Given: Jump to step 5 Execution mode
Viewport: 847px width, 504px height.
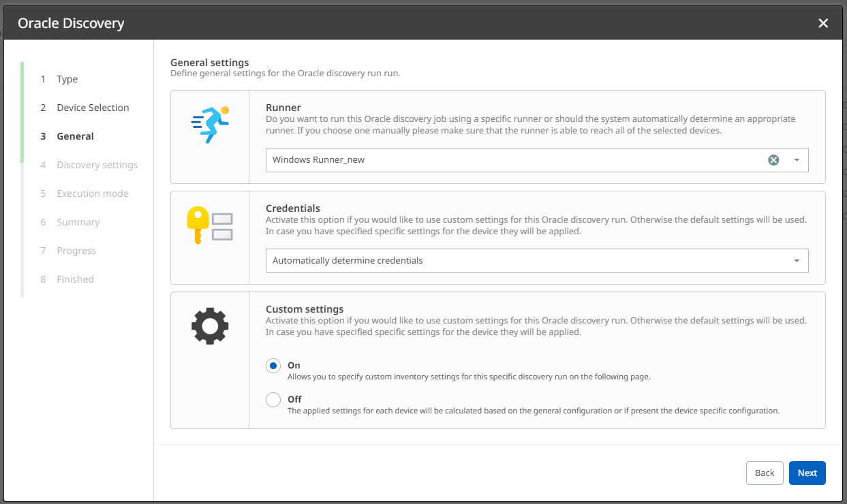Looking at the screenshot, I should click(93, 193).
